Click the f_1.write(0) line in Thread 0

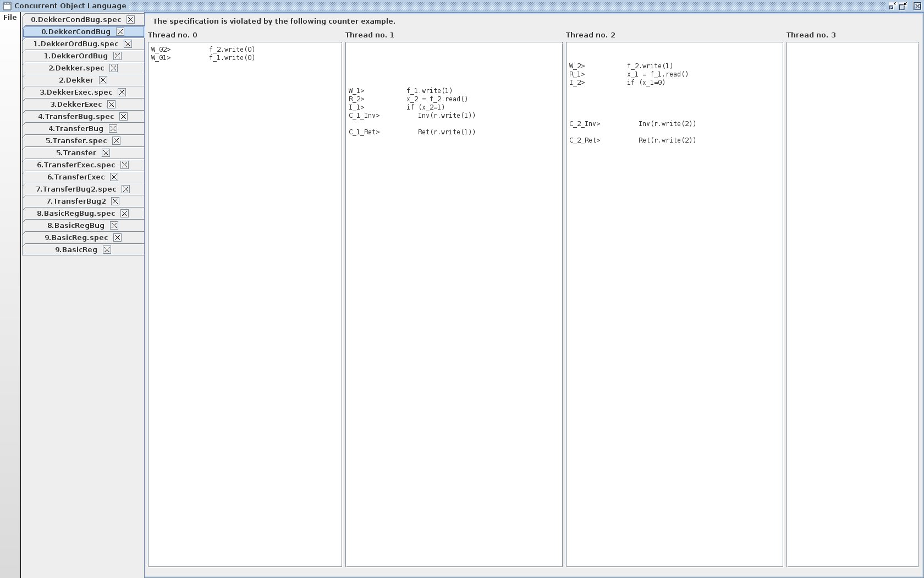[232, 58]
